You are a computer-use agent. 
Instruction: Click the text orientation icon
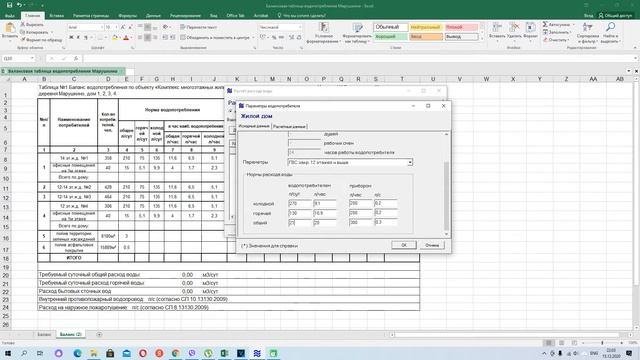click(165, 27)
